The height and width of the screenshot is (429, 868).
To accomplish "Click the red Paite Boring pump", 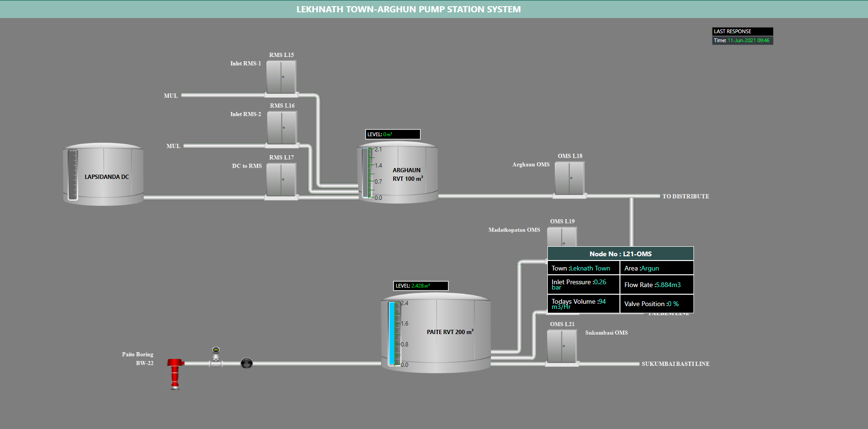I will tap(175, 373).
